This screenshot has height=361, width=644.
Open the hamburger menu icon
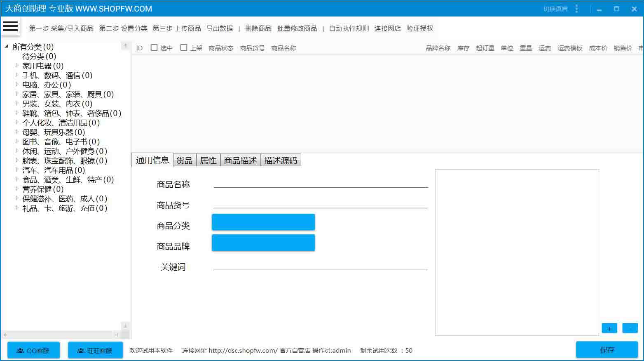[10, 26]
